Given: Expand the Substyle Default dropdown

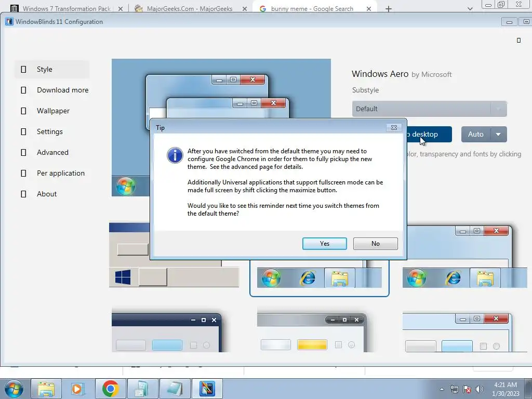Looking at the screenshot, I should pyautogui.click(x=429, y=109).
